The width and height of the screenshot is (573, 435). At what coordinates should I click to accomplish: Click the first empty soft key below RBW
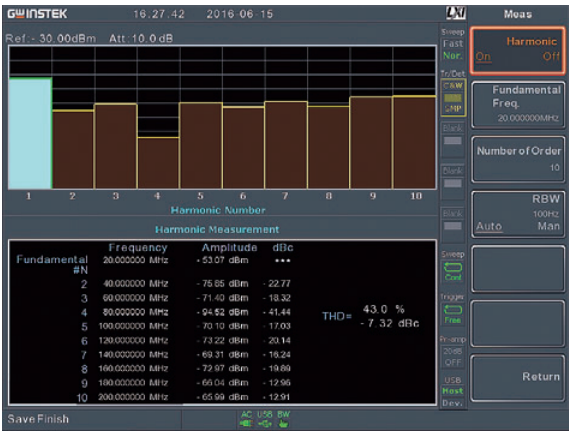pos(518,269)
